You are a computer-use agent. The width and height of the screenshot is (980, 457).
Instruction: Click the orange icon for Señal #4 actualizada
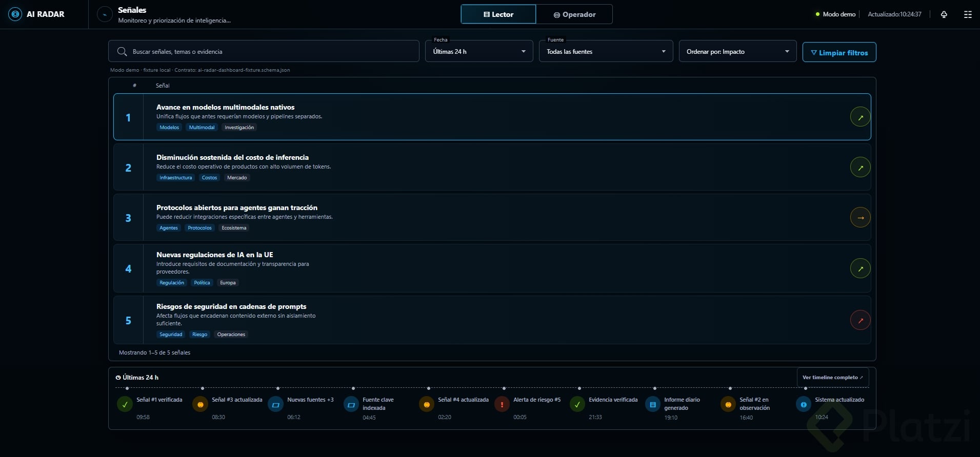click(x=426, y=404)
